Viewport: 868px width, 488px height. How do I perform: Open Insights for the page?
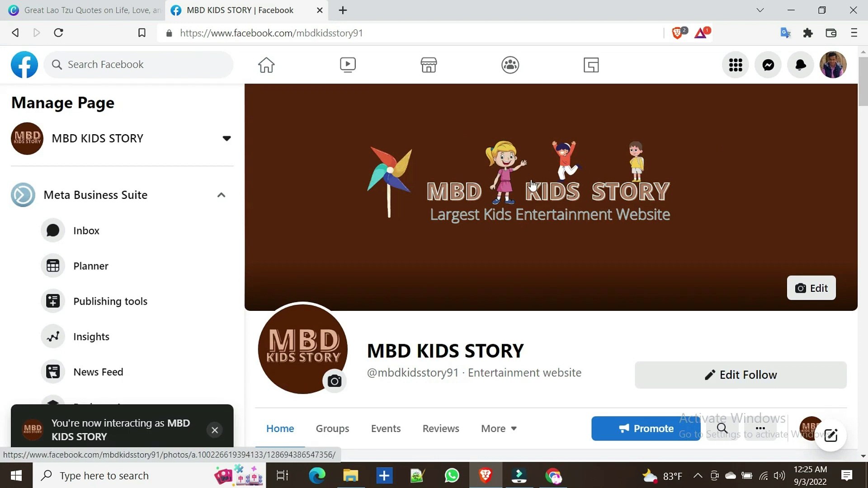91,336
